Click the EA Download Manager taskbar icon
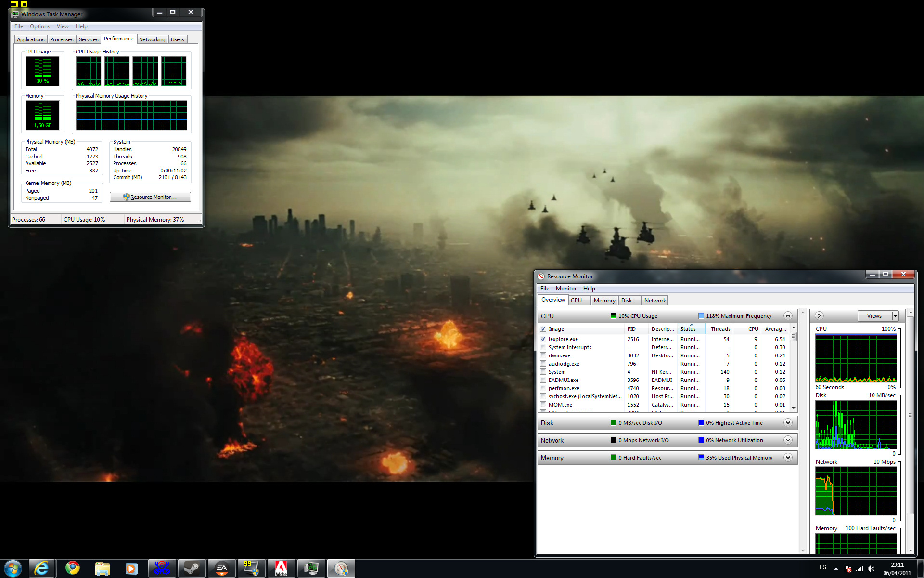The height and width of the screenshot is (578, 924). tap(221, 568)
